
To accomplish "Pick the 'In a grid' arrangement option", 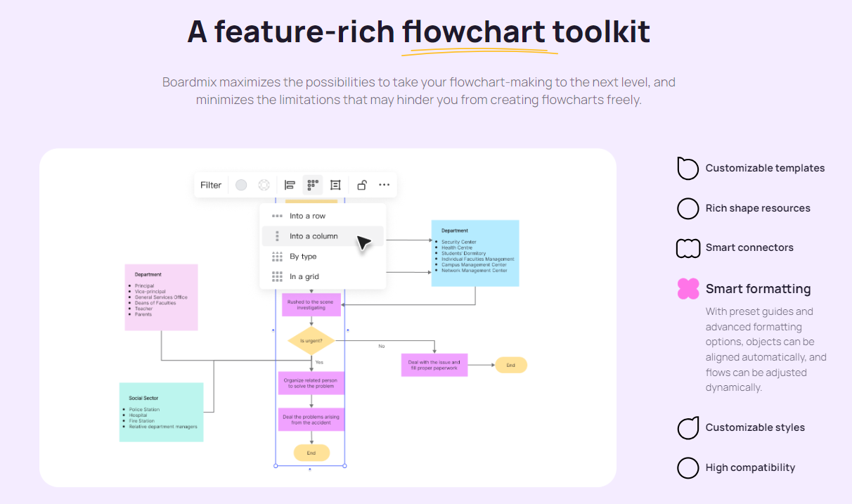I will point(323,276).
